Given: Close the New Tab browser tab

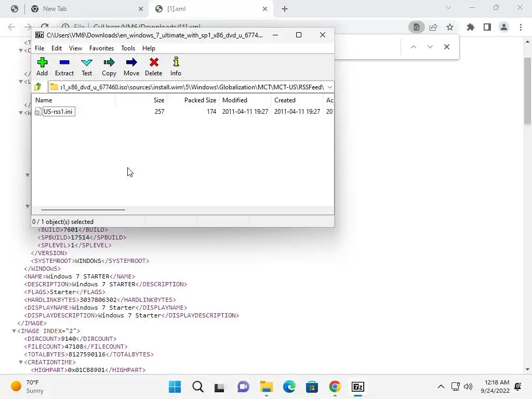Looking at the screenshot, I should (x=141, y=9).
